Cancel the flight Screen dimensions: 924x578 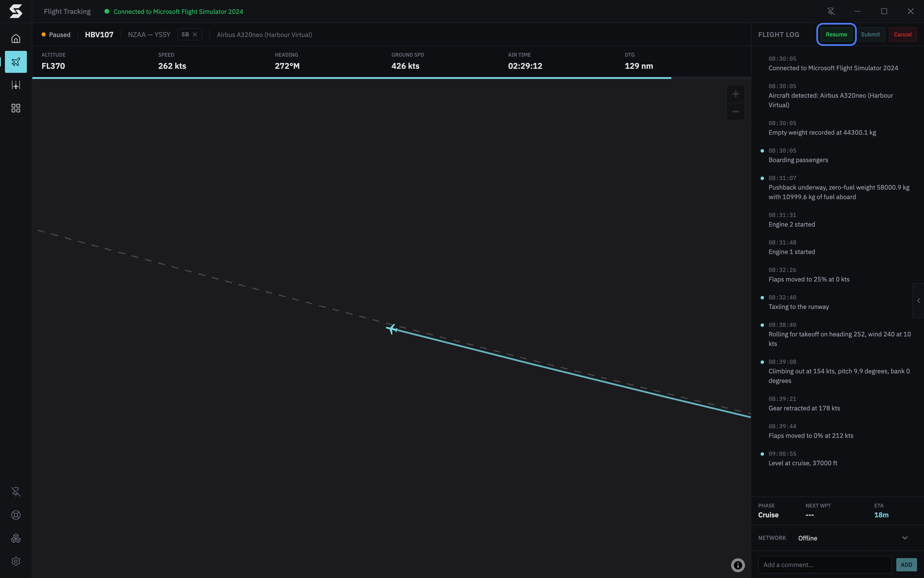(903, 34)
